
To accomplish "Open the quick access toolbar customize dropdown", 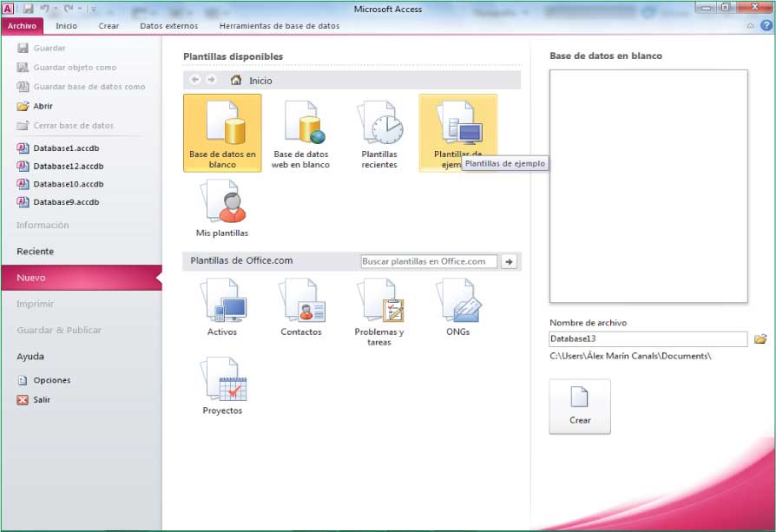I will tap(94, 9).
